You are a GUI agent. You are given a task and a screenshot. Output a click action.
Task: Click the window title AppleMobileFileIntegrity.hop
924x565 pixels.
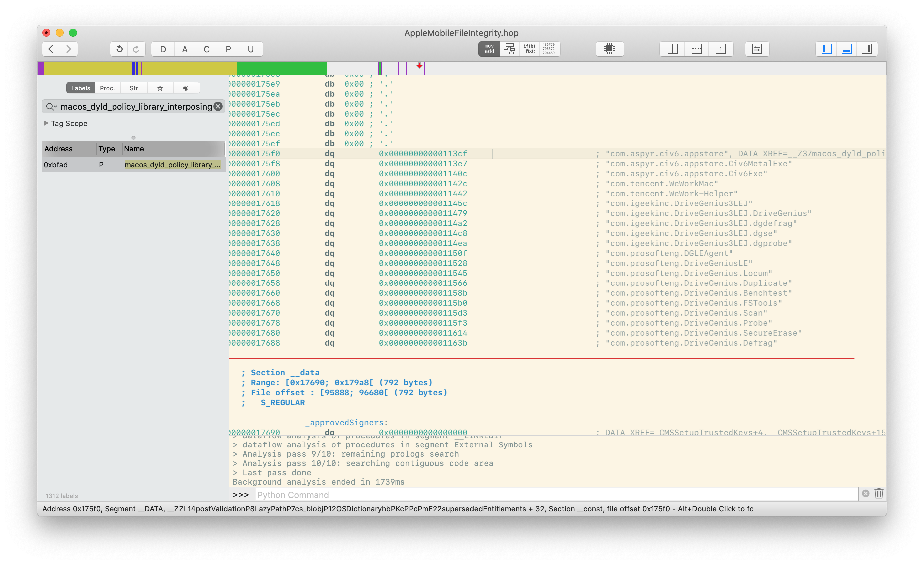pyautogui.click(x=461, y=33)
